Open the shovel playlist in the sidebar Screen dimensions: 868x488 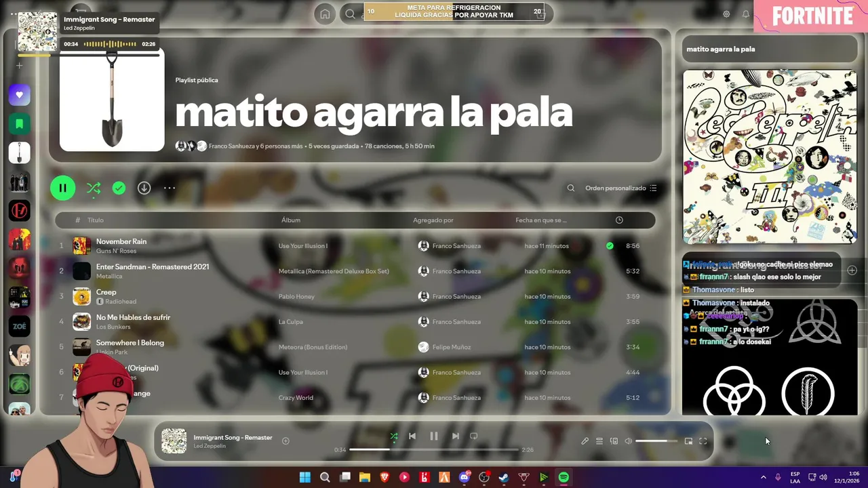click(19, 152)
